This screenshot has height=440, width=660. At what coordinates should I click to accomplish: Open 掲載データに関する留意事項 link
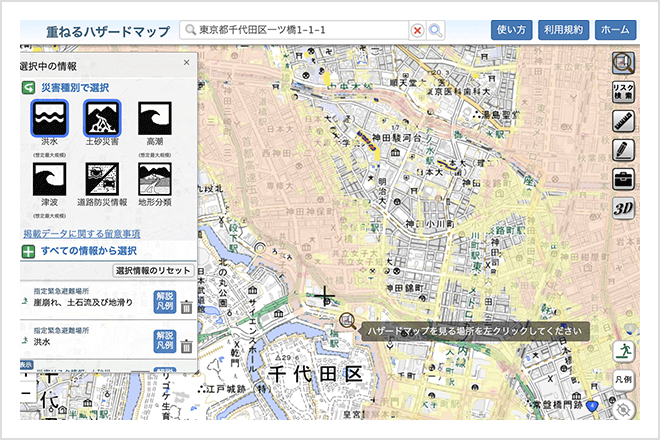pyautogui.click(x=82, y=234)
